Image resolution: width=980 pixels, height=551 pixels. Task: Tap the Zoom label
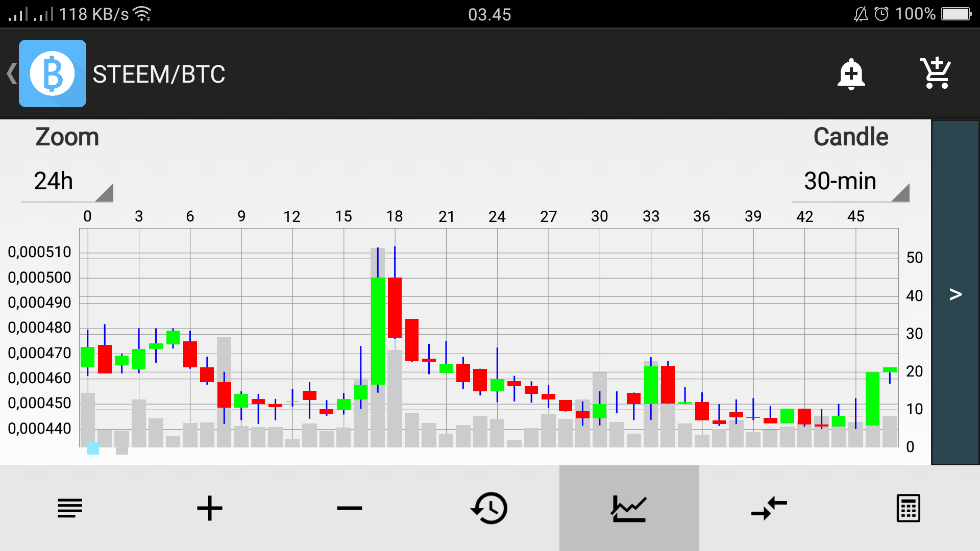tap(67, 137)
